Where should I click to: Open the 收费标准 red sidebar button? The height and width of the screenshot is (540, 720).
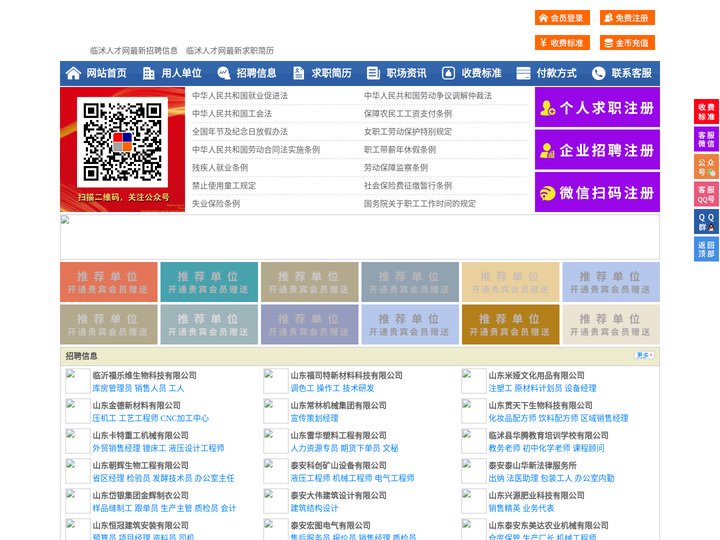[x=706, y=112]
